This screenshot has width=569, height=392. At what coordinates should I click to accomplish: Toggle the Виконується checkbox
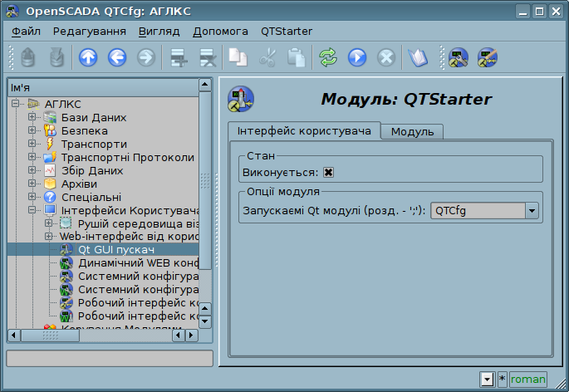(x=328, y=172)
